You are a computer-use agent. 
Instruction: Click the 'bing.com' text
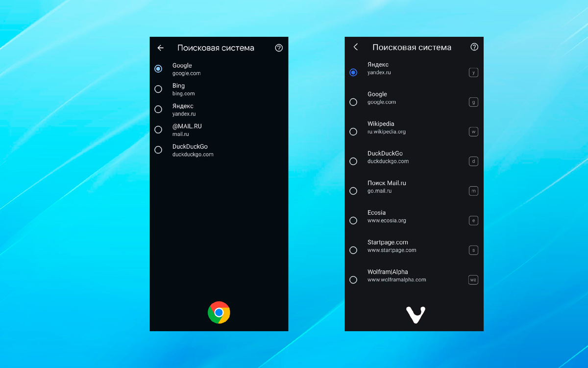[x=184, y=93]
